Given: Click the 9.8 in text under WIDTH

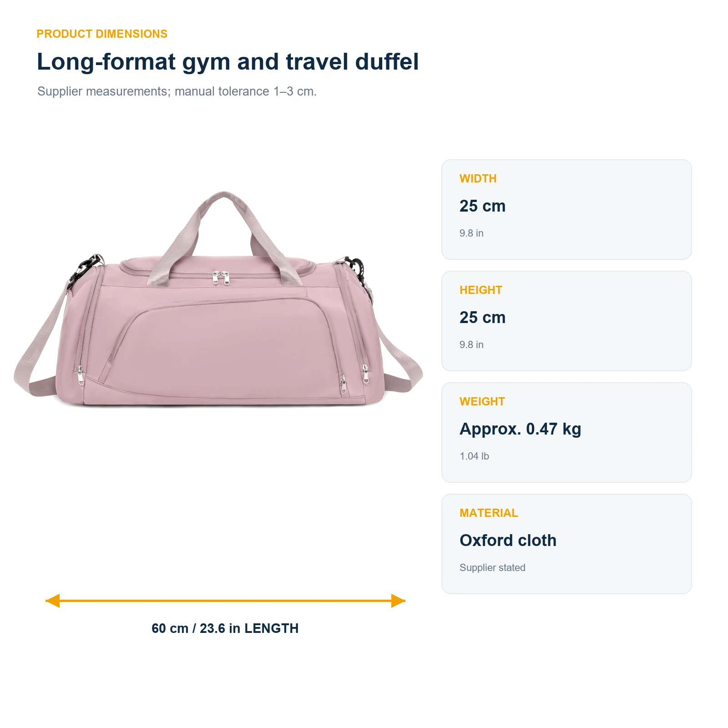Looking at the screenshot, I should pyautogui.click(x=471, y=233).
